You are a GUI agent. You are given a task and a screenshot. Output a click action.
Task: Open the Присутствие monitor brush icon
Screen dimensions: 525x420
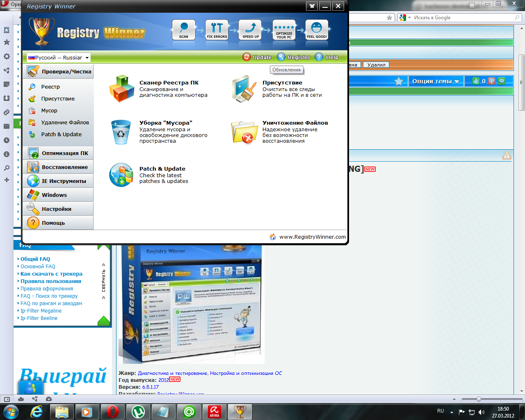244,89
